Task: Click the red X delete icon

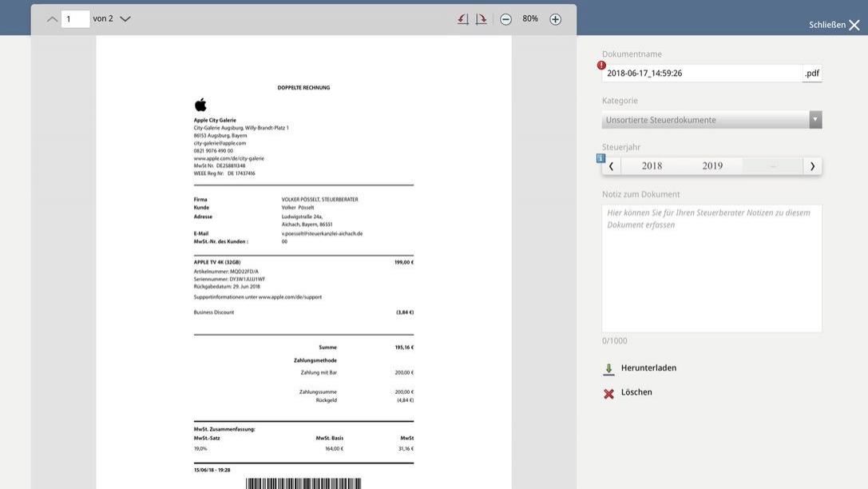Action: click(608, 393)
